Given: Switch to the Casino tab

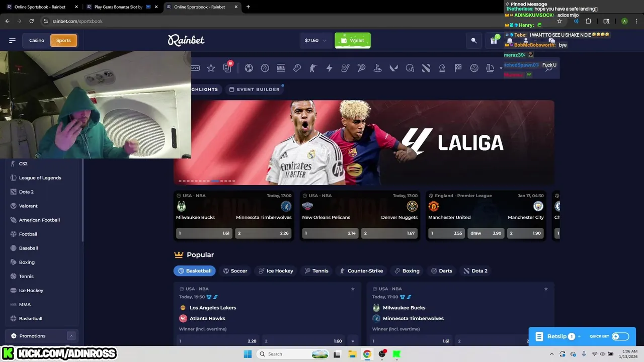Looking at the screenshot, I should [37, 40].
